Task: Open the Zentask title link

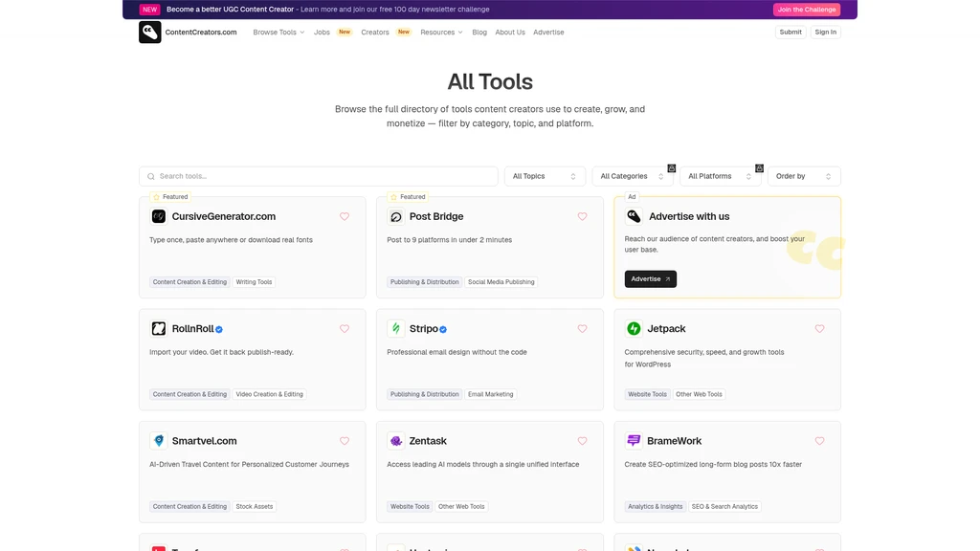Action: click(428, 440)
